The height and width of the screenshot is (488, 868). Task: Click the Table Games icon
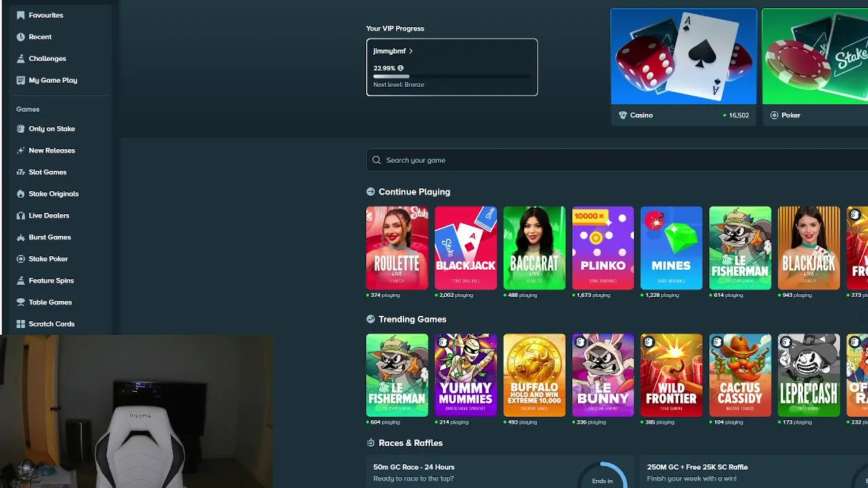pyautogui.click(x=20, y=302)
